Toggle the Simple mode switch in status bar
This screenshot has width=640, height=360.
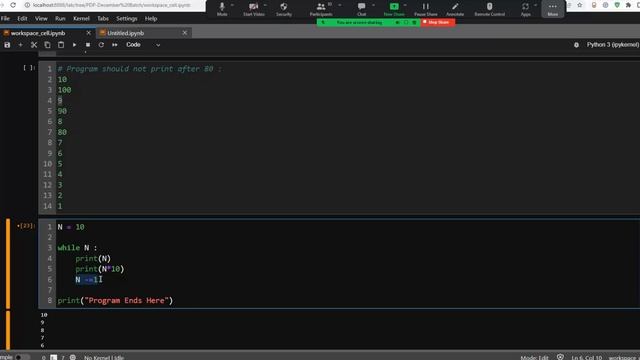click(x=22, y=357)
